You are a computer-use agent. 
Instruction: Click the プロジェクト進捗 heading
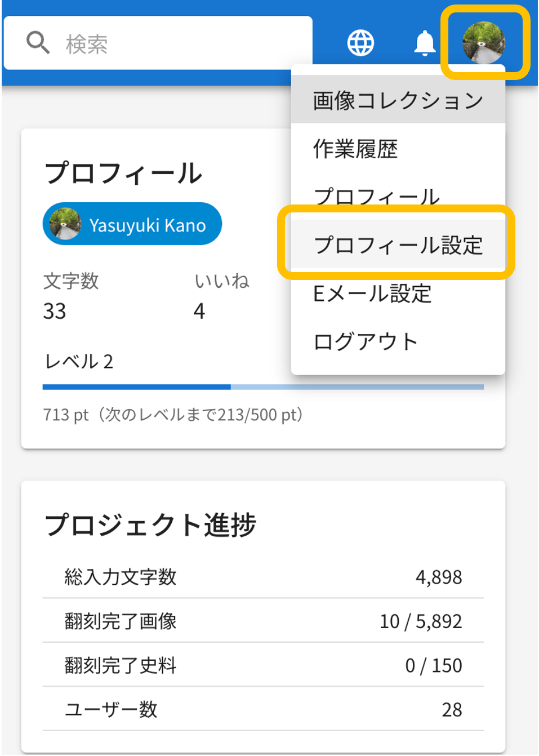point(150,524)
